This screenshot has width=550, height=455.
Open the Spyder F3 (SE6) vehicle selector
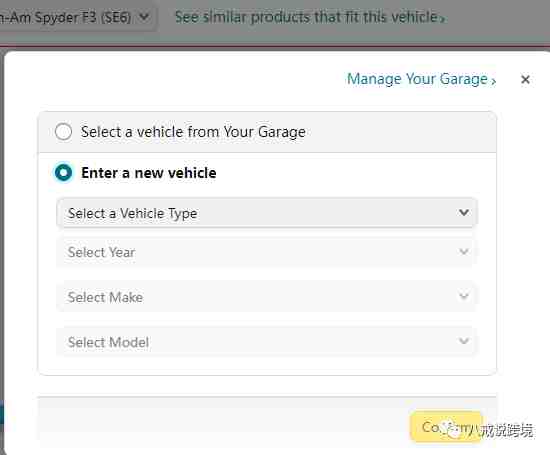[76, 17]
